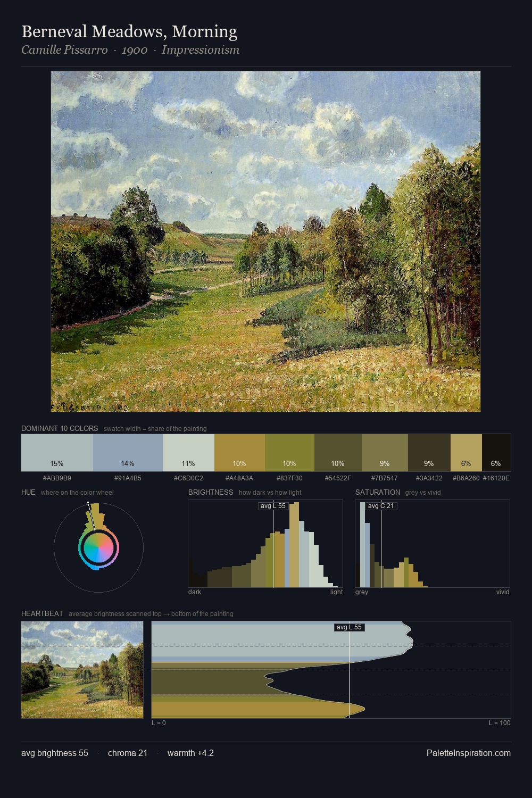This screenshot has height=798, width=532.
Task: Pick the #7B7547 khaki swatch
Action: [x=385, y=453]
